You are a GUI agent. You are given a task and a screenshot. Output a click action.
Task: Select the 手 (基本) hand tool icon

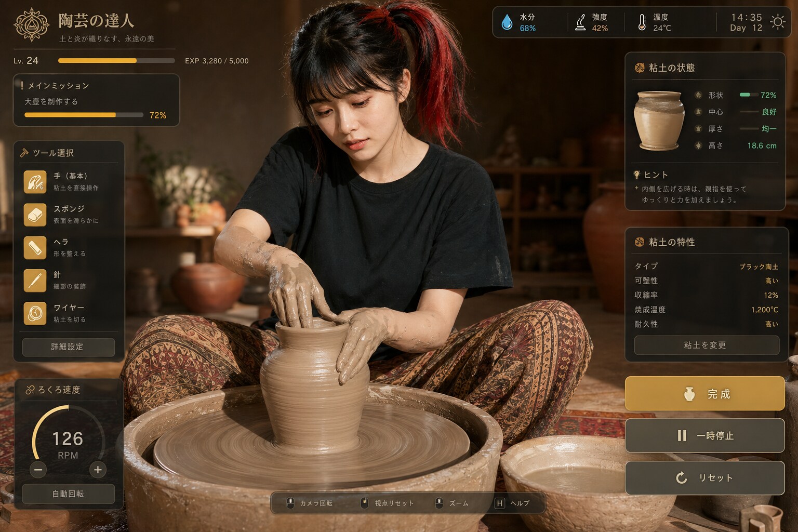click(x=35, y=182)
